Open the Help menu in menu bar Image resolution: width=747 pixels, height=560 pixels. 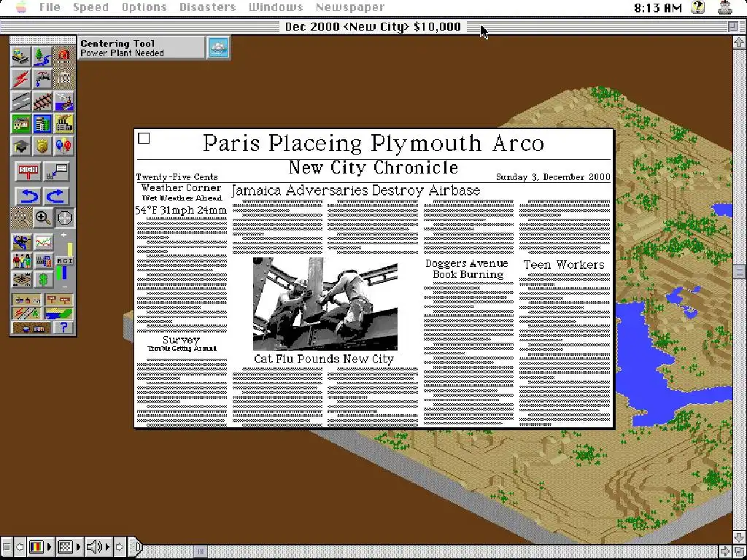click(698, 7)
